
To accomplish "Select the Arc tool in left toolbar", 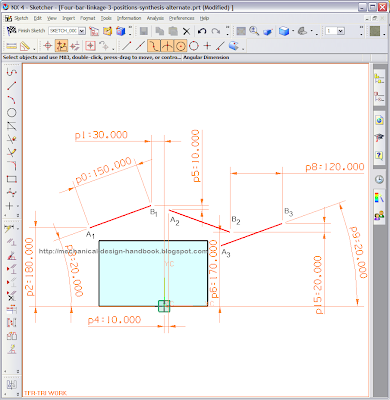I will [x=12, y=99].
